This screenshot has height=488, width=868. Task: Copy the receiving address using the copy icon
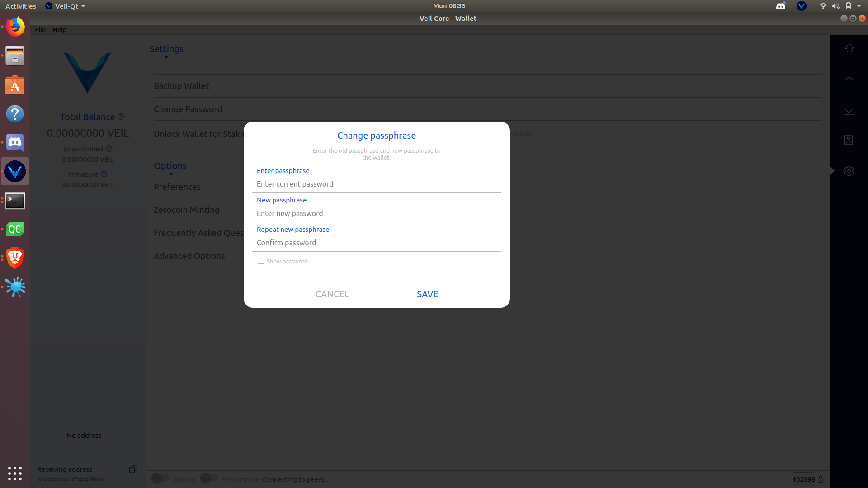pyautogui.click(x=133, y=469)
